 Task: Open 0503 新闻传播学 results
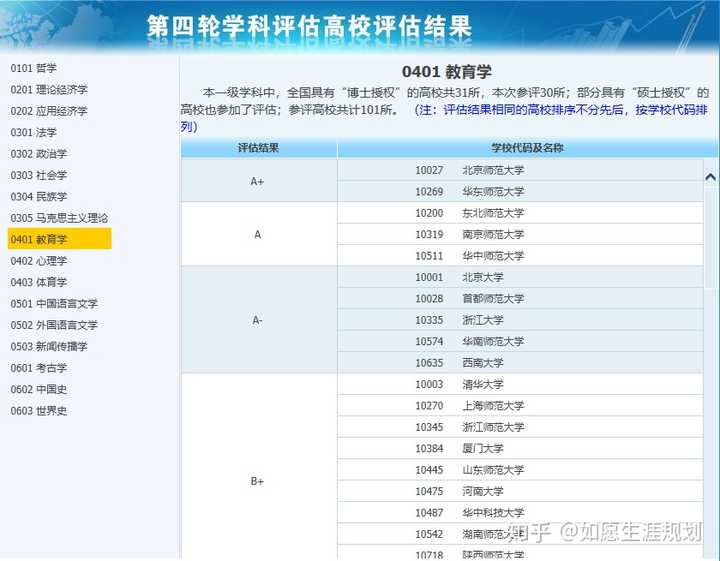[x=49, y=347]
